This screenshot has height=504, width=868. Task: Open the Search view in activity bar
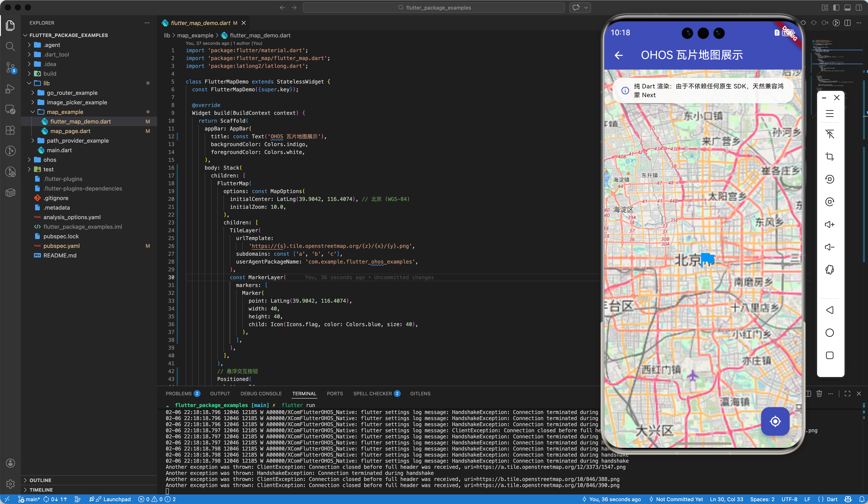pyautogui.click(x=10, y=47)
